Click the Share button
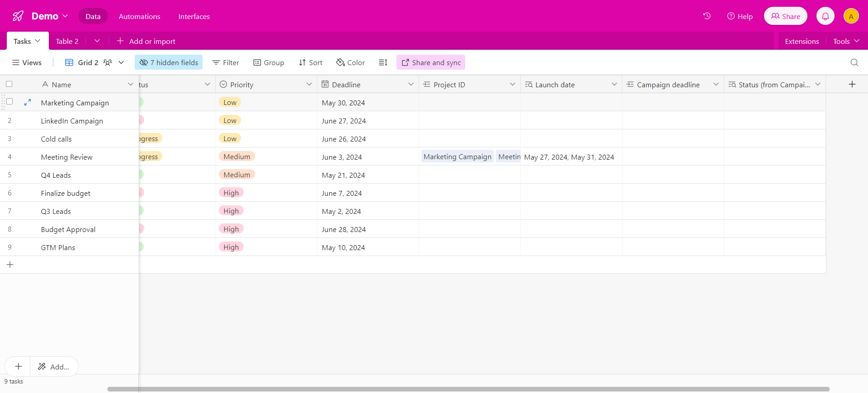The height and width of the screenshot is (393, 868). pyautogui.click(x=786, y=16)
